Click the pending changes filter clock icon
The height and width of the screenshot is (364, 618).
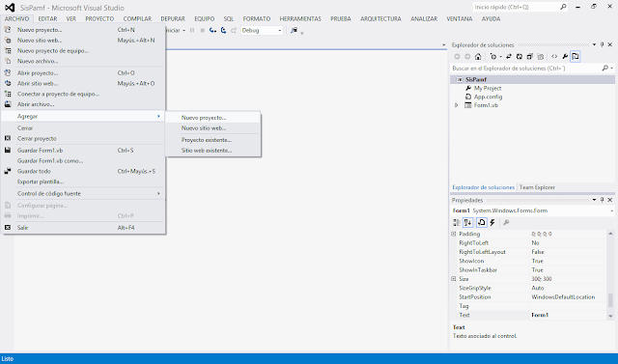[493, 57]
